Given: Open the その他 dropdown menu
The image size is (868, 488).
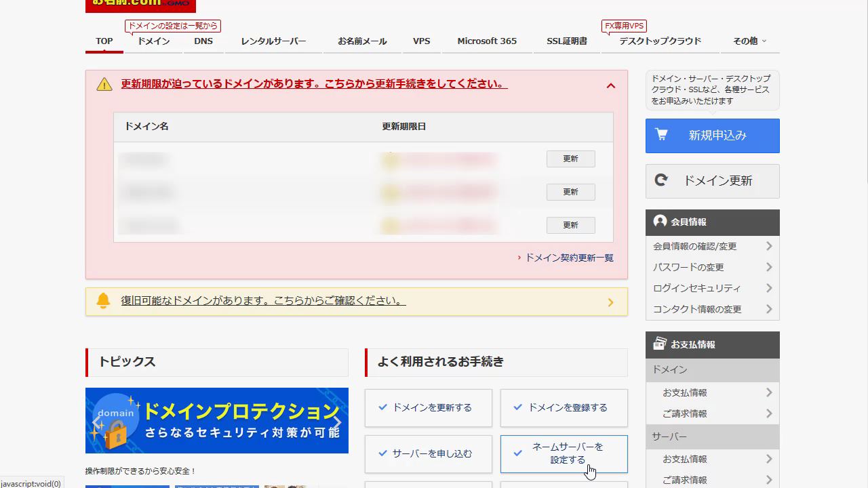Looking at the screenshot, I should pyautogui.click(x=749, y=41).
